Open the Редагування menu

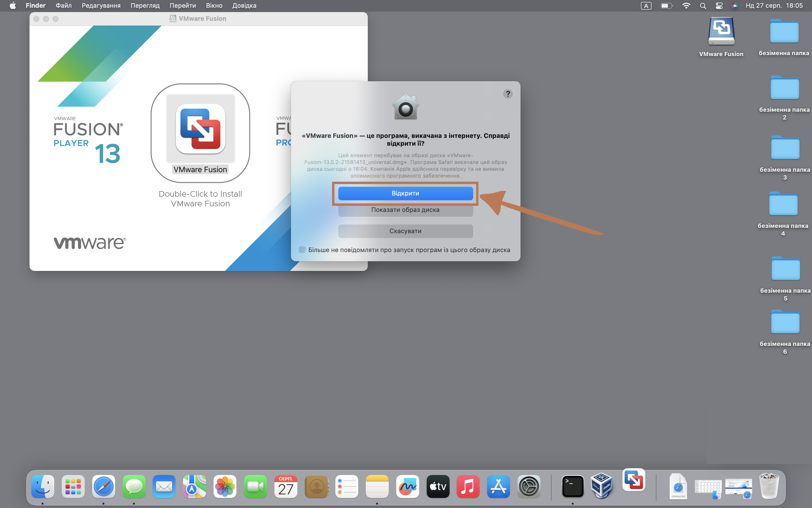[x=101, y=6]
